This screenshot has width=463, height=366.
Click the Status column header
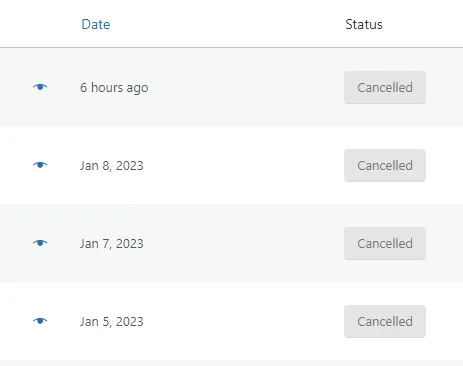pyautogui.click(x=364, y=24)
